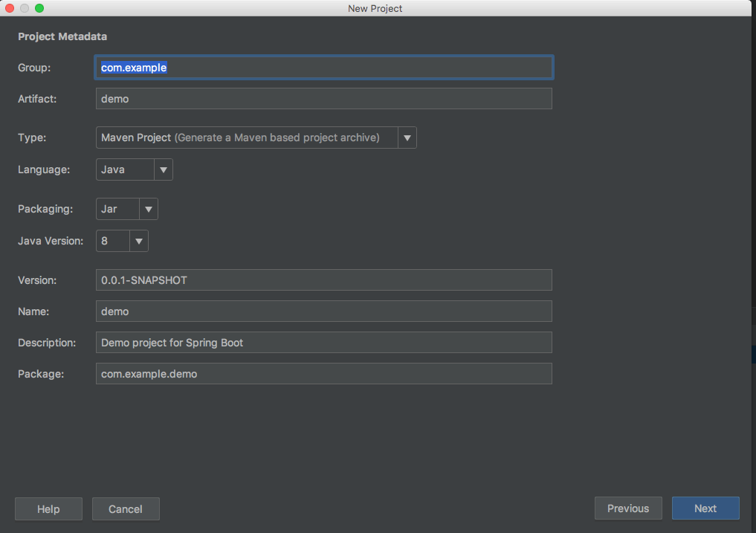
Task: Click the 'Java' value in Language selector
Action: pos(114,169)
